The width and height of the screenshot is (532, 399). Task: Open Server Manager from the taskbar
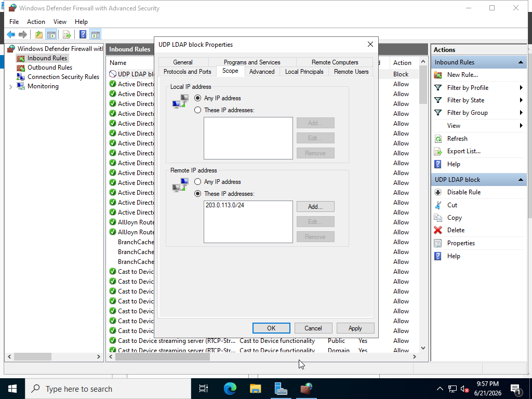tap(281, 389)
